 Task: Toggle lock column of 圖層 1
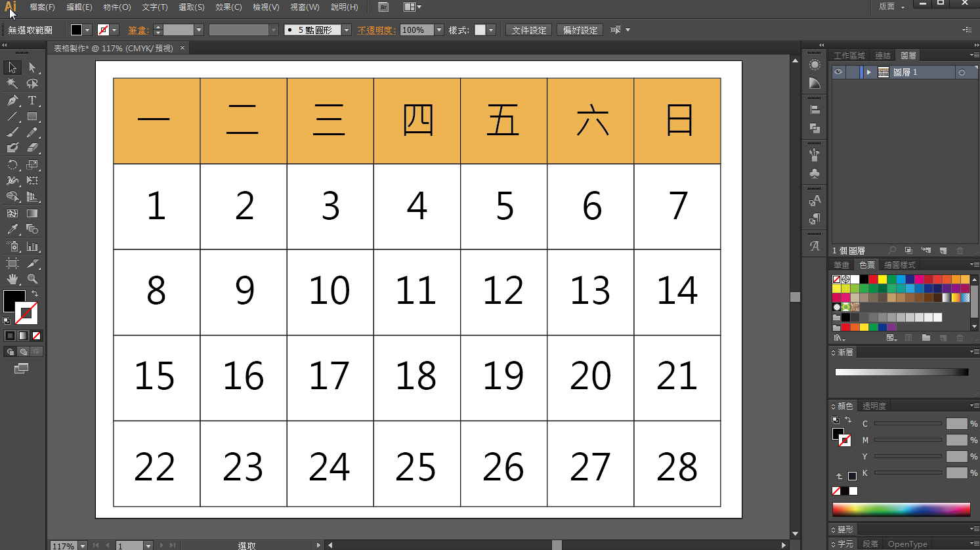[852, 72]
